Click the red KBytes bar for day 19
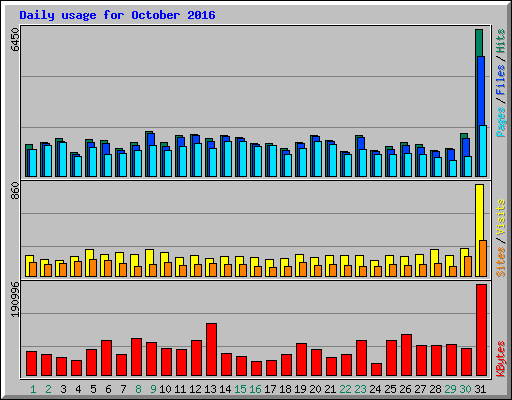The image size is (512, 400). [301, 360]
